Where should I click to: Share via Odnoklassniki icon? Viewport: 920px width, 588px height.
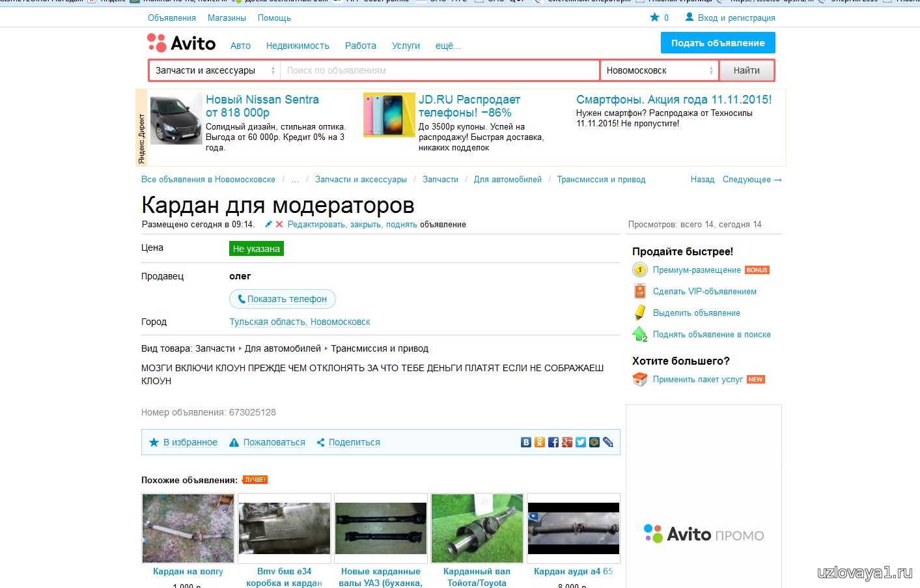click(540, 442)
